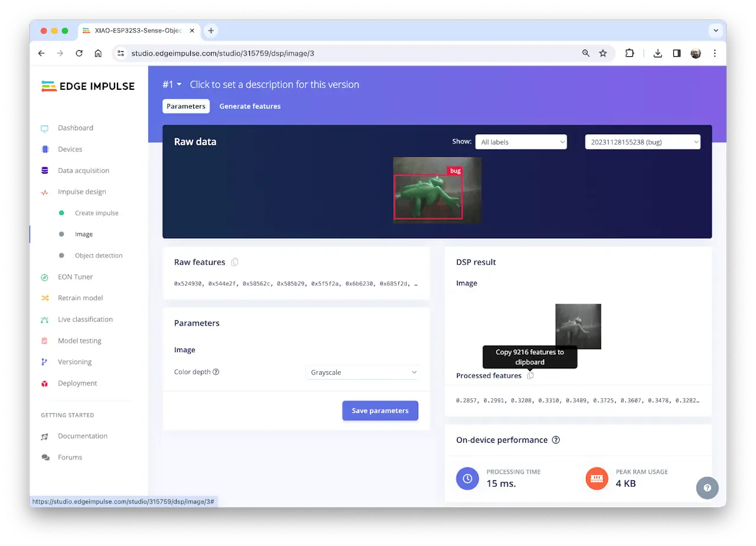Screen dimensions: 756x546
Task: Select Object detection in Impulse design
Action: (x=99, y=256)
